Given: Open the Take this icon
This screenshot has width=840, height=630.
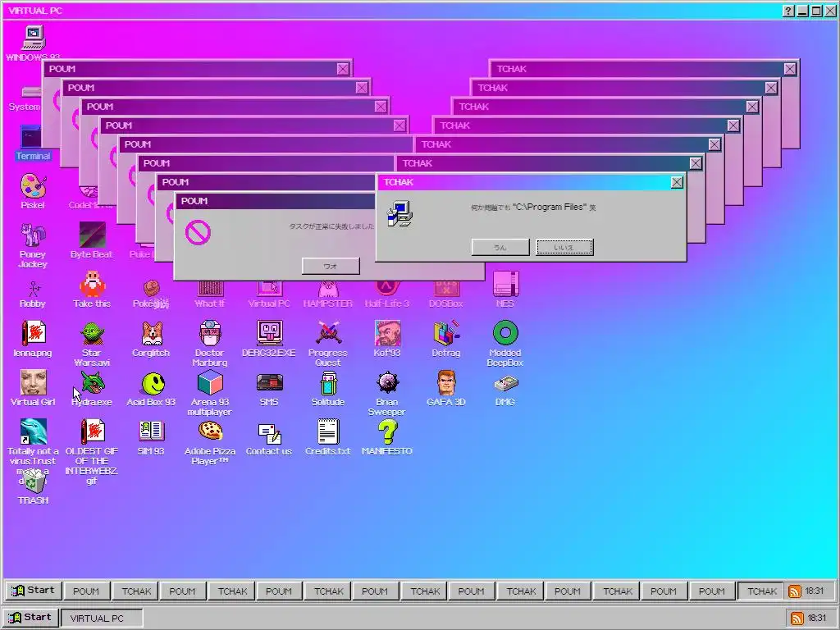Looking at the screenshot, I should point(92,284).
